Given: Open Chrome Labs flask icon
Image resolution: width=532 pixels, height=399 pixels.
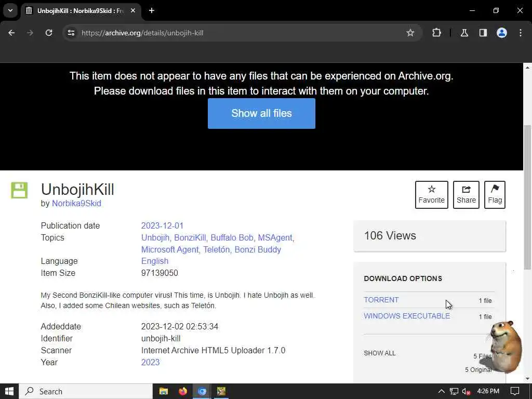Looking at the screenshot, I should [x=464, y=33].
